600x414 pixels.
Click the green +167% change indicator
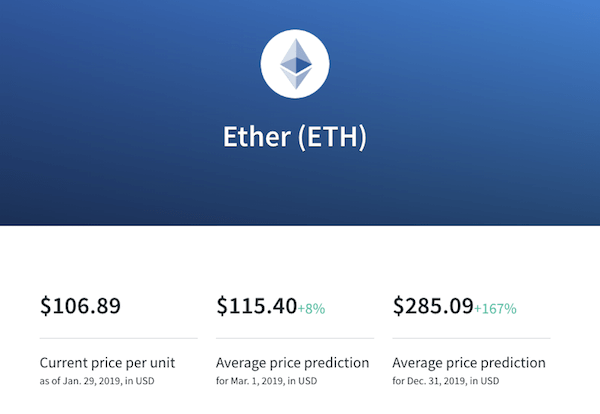click(x=496, y=308)
